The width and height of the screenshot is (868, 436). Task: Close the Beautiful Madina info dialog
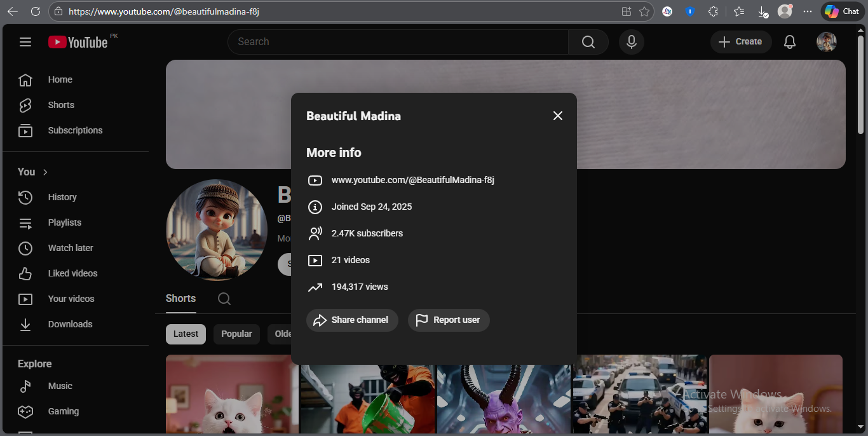pyautogui.click(x=557, y=116)
